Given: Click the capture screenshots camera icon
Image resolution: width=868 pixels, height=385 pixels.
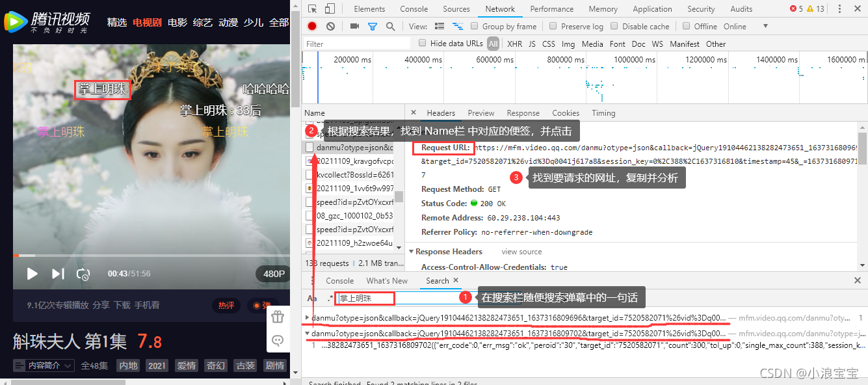Looking at the screenshot, I should 354,26.
